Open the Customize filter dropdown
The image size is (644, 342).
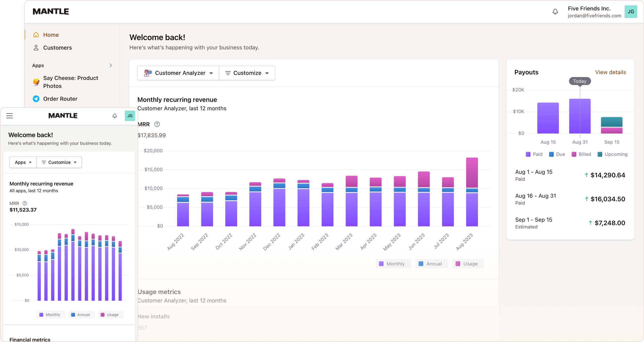click(247, 73)
